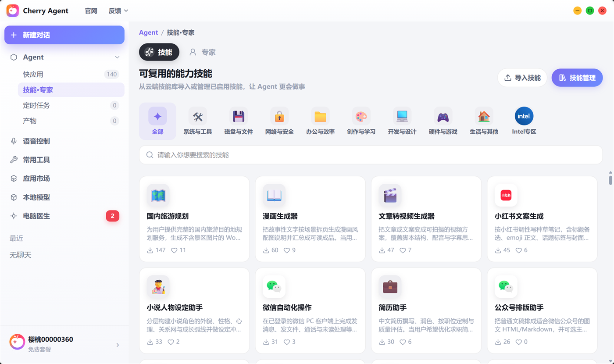614x364 pixels.
Task: Like the 国内旅游规划 skill heart icon
Action: pyautogui.click(x=174, y=250)
